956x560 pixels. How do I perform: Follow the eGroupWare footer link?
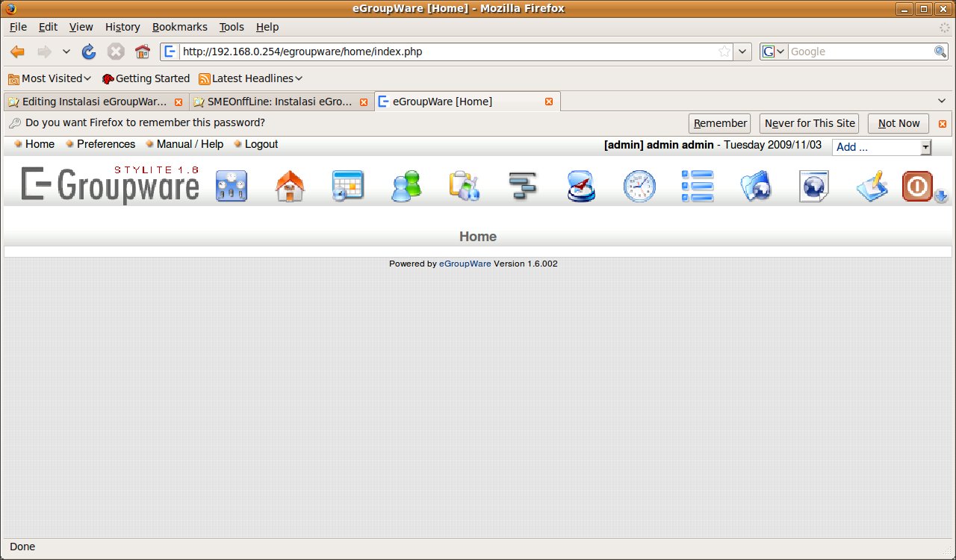click(x=465, y=264)
